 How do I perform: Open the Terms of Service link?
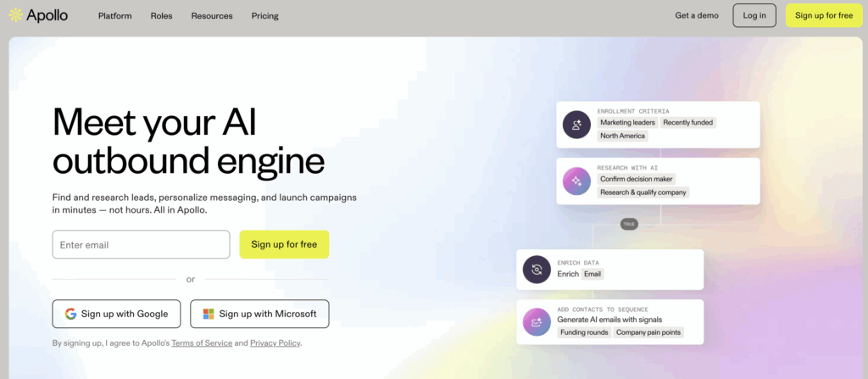tap(202, 343)
